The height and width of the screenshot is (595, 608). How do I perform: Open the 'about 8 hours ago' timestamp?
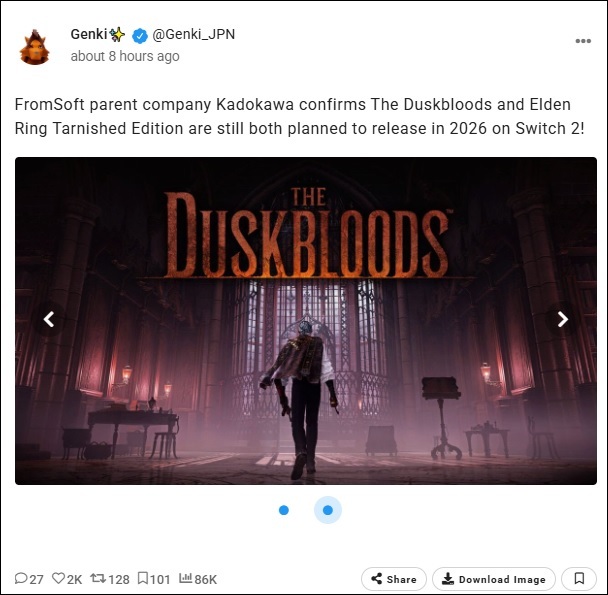[125, 56]
